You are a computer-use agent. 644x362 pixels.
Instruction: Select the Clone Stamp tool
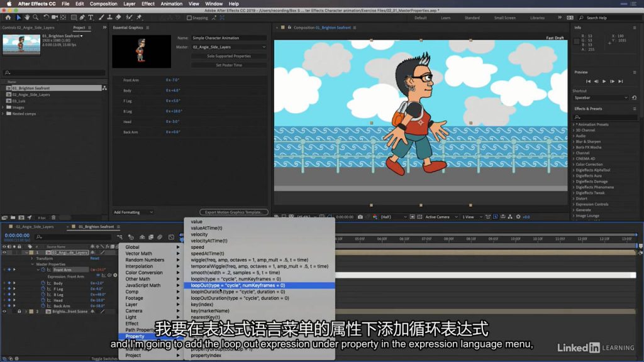(x=109, y=18)
